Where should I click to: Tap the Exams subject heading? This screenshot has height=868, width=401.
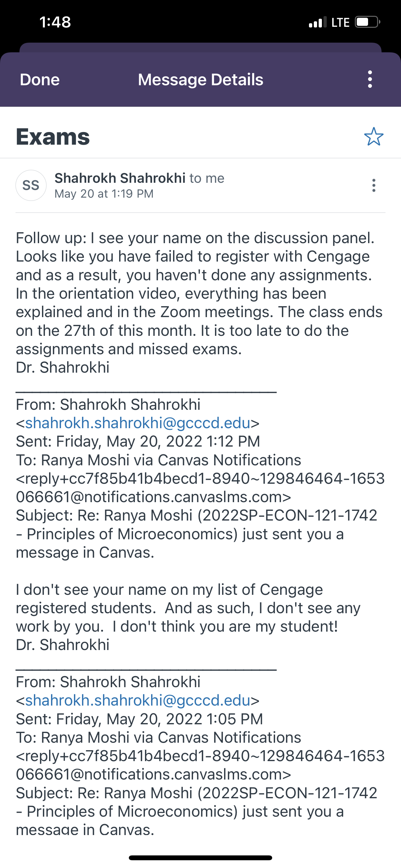click(53, 137)
